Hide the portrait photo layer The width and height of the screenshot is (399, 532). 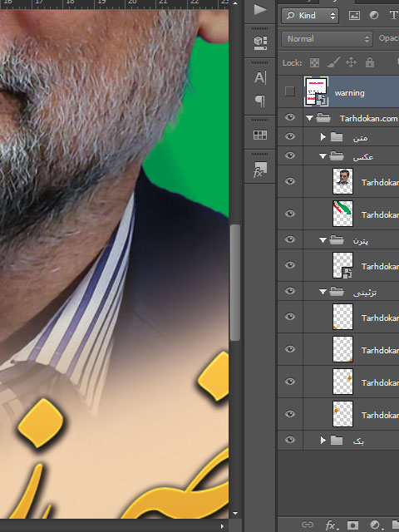[290, 181]
